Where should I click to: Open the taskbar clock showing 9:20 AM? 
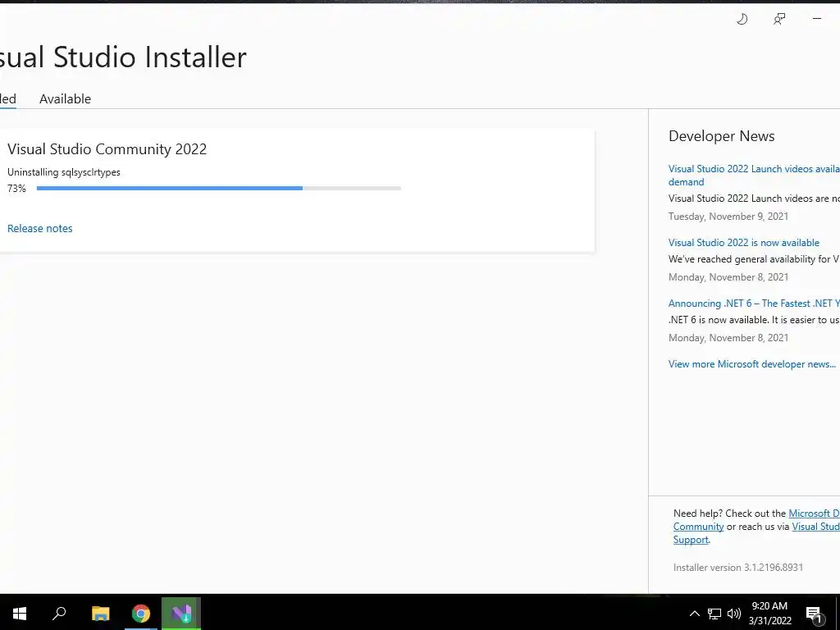[x=769, y=614]
